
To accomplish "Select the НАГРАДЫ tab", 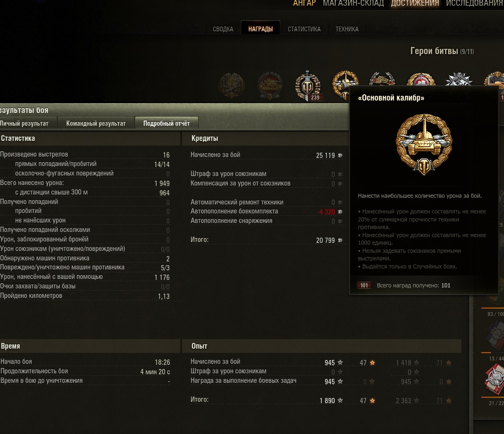I will pos(261,29).
